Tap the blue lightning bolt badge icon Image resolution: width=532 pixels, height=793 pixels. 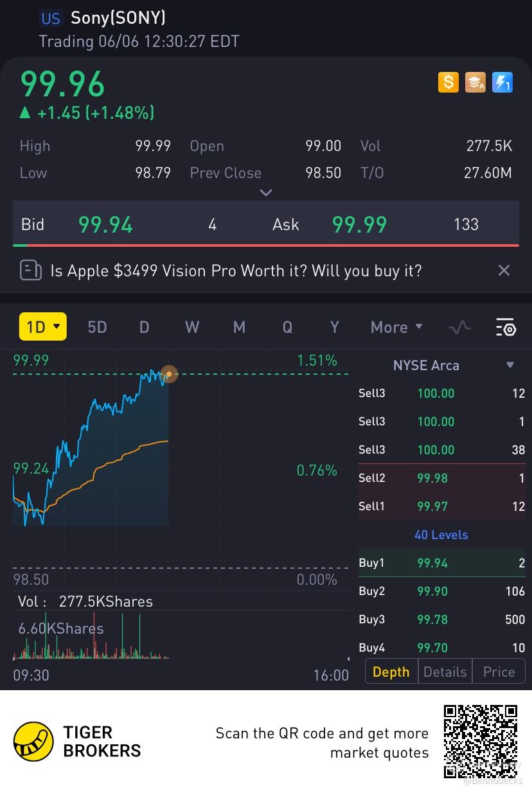(x=502, y=82)
